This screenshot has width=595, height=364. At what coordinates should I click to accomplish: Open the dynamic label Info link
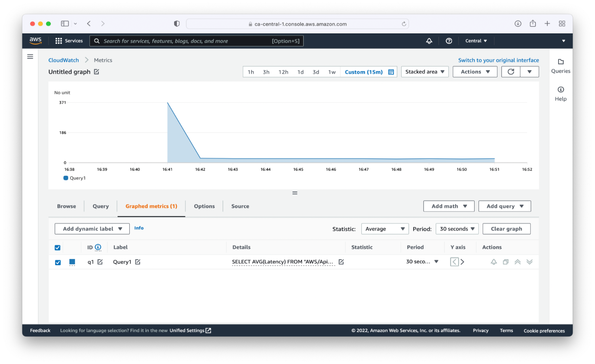139,228
